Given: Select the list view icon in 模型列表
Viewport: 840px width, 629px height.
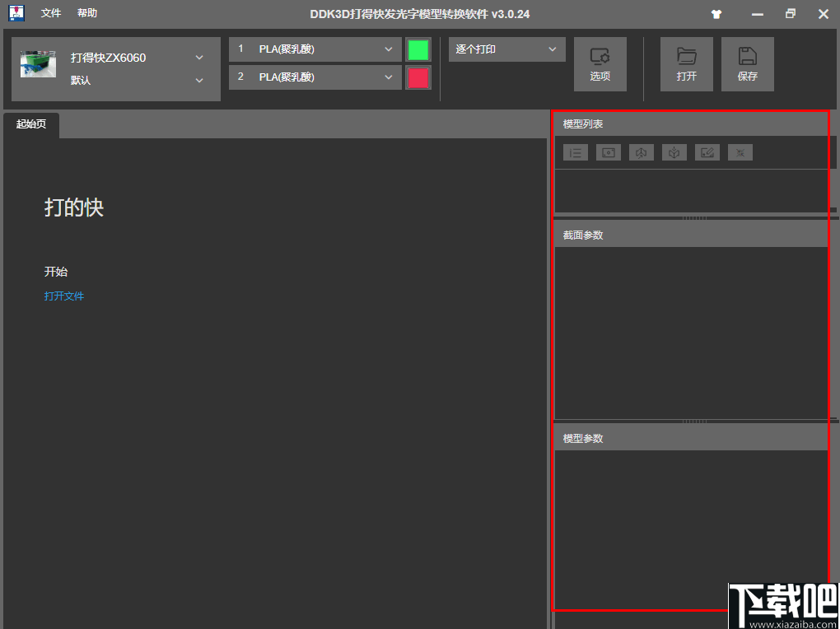Looking at the screenshot, I should pos(575,151).
